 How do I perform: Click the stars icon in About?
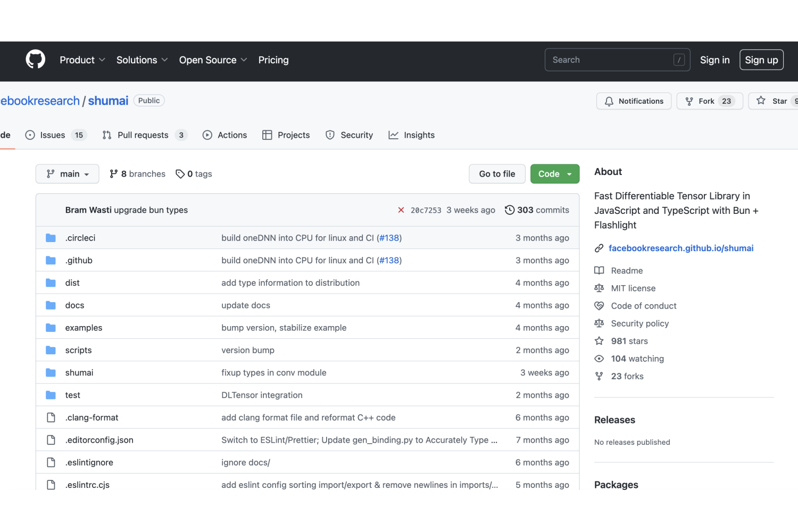[599, 341]
